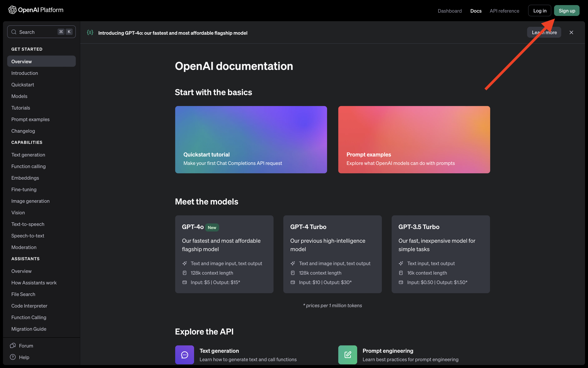Open Image generation in the sidebar
The height and width of the screenshot is (368, 588).
(x=41, y=201)
